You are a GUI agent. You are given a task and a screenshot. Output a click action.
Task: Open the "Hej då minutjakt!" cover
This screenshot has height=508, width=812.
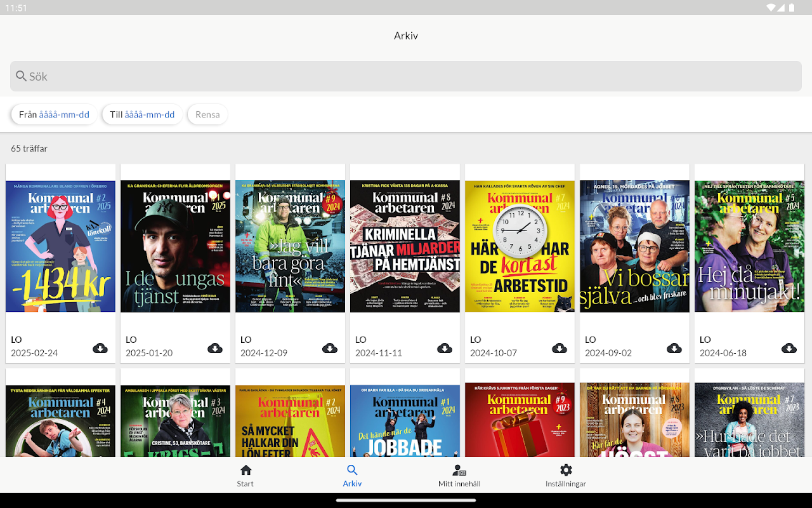pyautogui.click(x=750, y=246)
